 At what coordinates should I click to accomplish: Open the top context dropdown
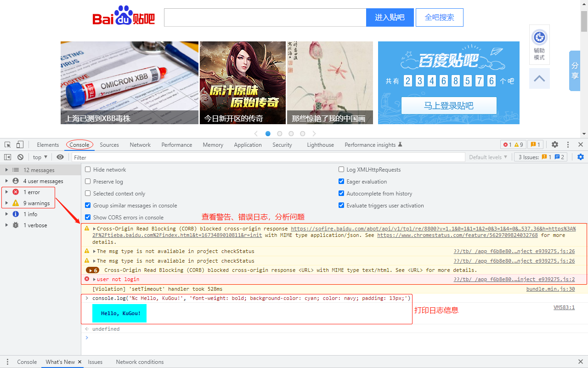pyautogui.click(x=40, y=157)
